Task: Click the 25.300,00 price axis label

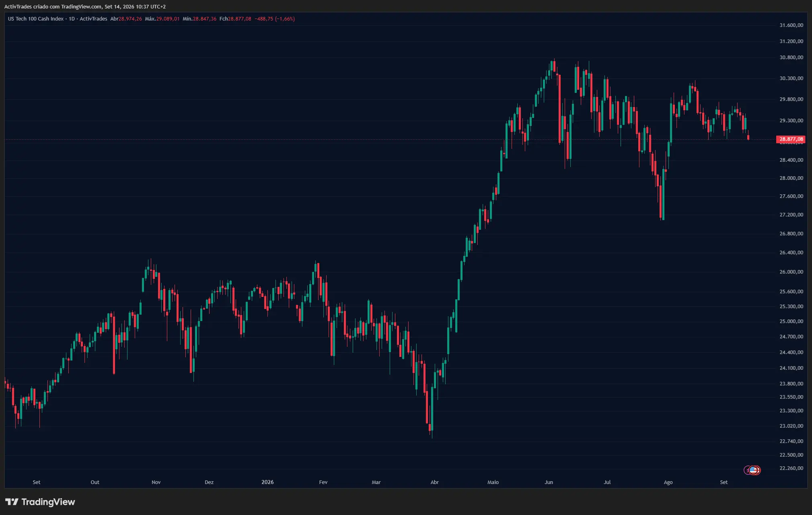Action: tap(791, 307)
